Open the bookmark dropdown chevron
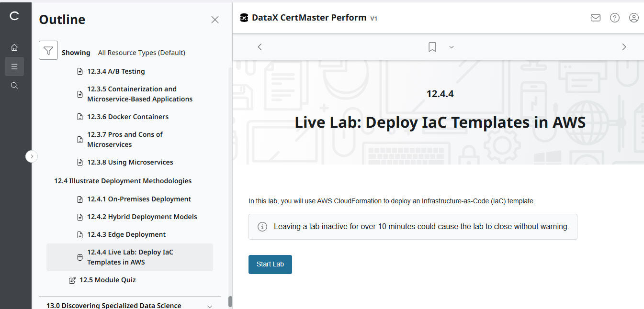The width and height of the screenshot is (644, 309). pyautogui.click(x=451, y=47)
